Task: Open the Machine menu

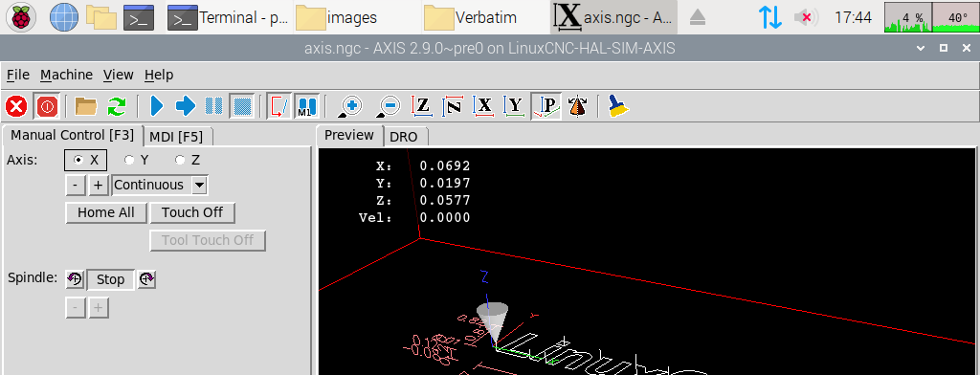Action: [x=66, y=75]
